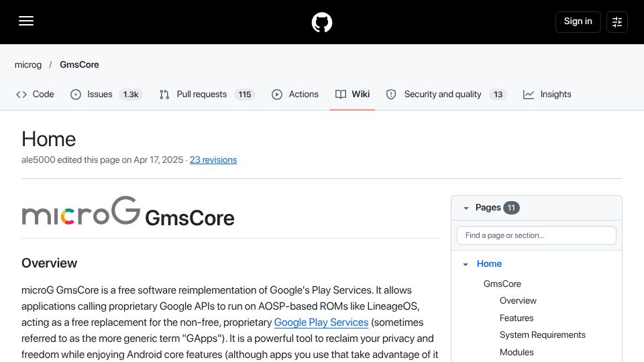The width and height of the screenshot is (644, 362).
Task: Jump to Overview in the sidebar
Action: pyautogui.click(x=518, y=301)
